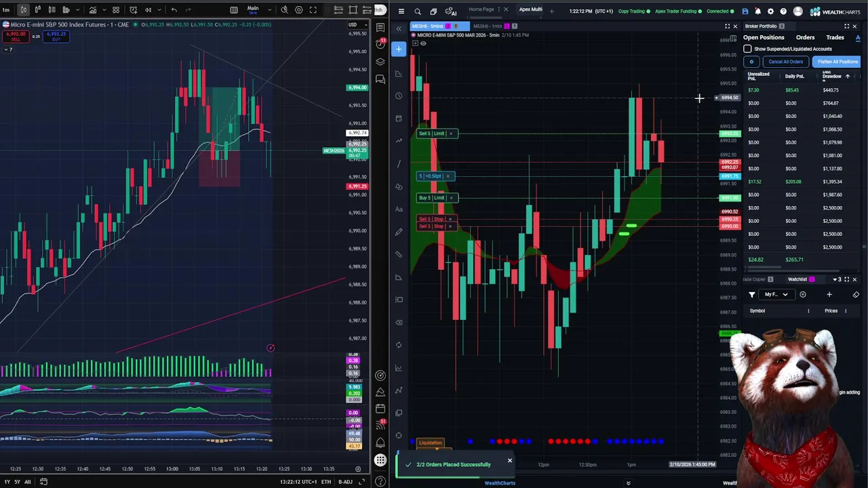Filter the watchlist with funnel icon

pos(752,295)
